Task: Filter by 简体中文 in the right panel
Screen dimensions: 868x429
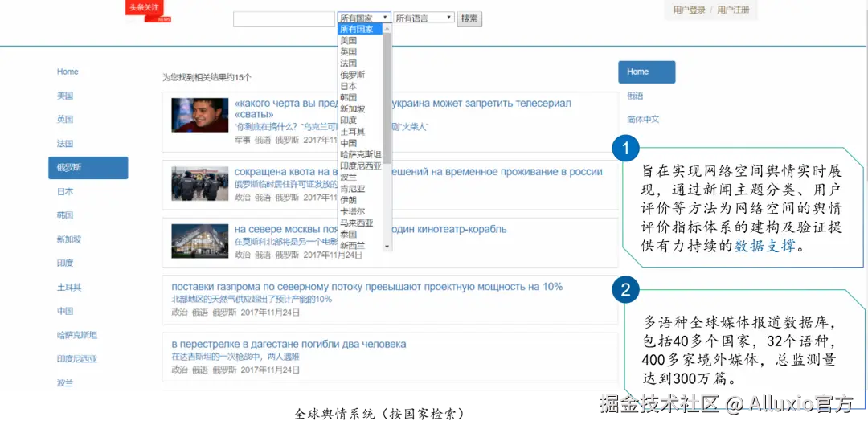Action: point(643,119)
